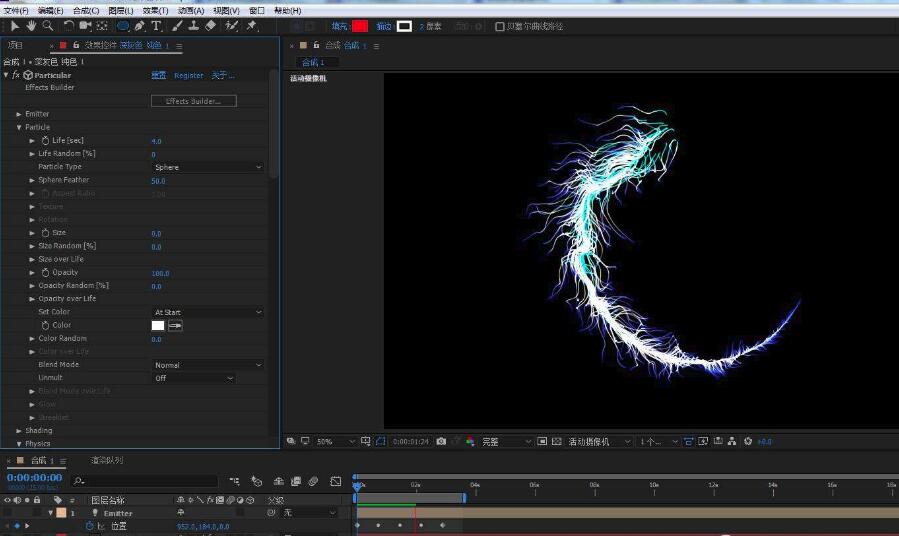The image size is (899, 536).
Task: Select the Eraser tool
Action: tap(211, 26)
